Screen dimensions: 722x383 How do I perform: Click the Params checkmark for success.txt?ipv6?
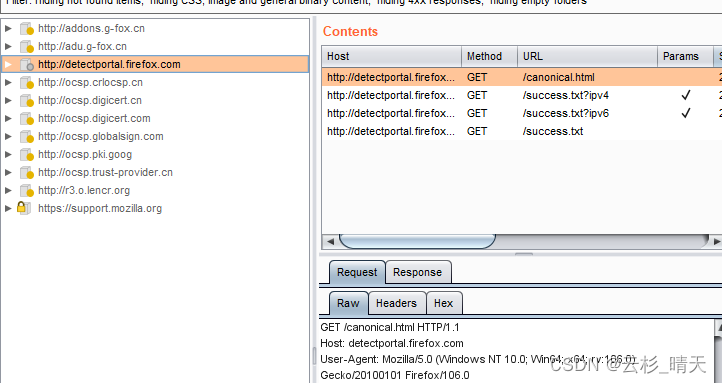[x=686, y=113]
